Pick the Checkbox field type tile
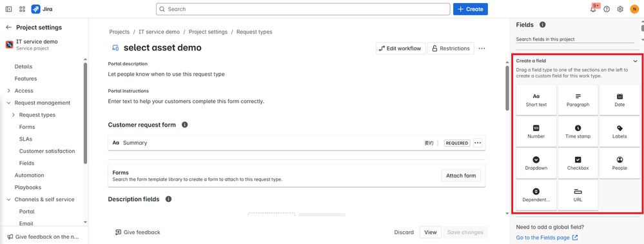This screenshot has width=644, height=244. tap(578, 163)
